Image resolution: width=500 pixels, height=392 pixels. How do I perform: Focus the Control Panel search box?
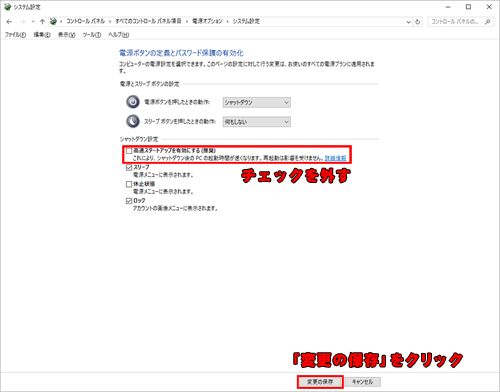coord(460,22)
